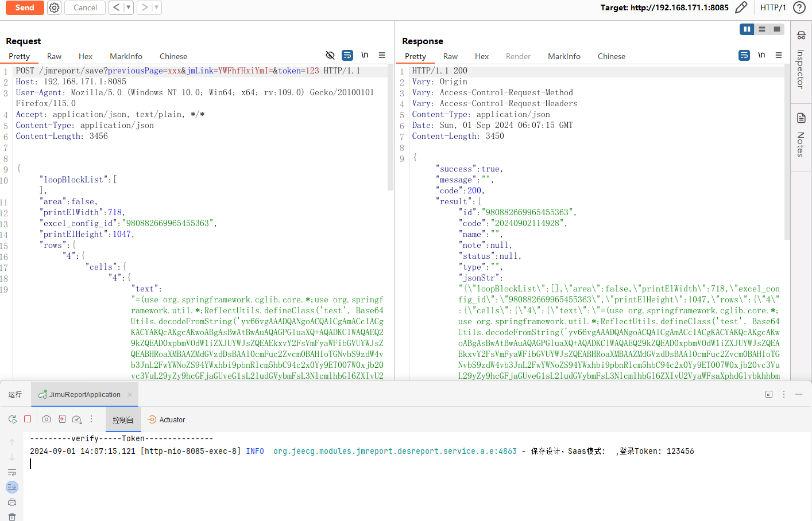Click the POST /jmreport/save request line

point(188,71)
